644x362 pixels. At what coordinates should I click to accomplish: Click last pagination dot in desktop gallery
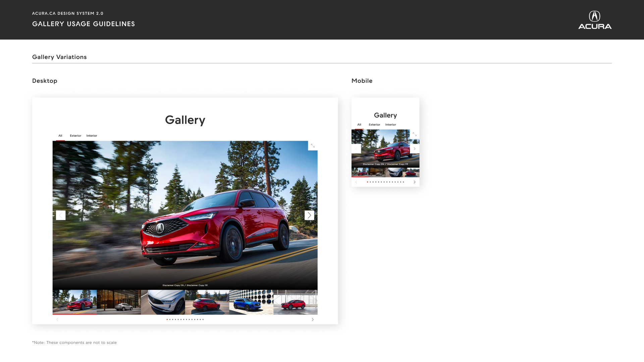(203, 319)
